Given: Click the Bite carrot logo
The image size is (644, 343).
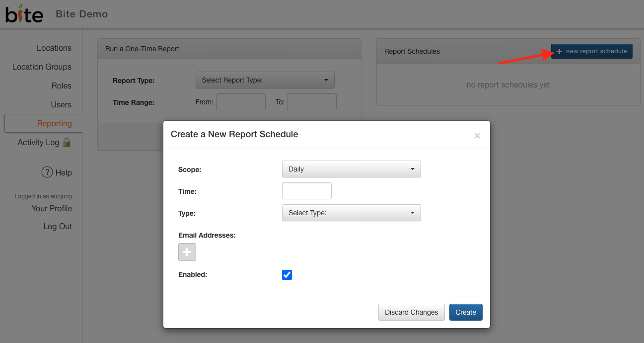Looking at the screenshot, I should (24, 14).
